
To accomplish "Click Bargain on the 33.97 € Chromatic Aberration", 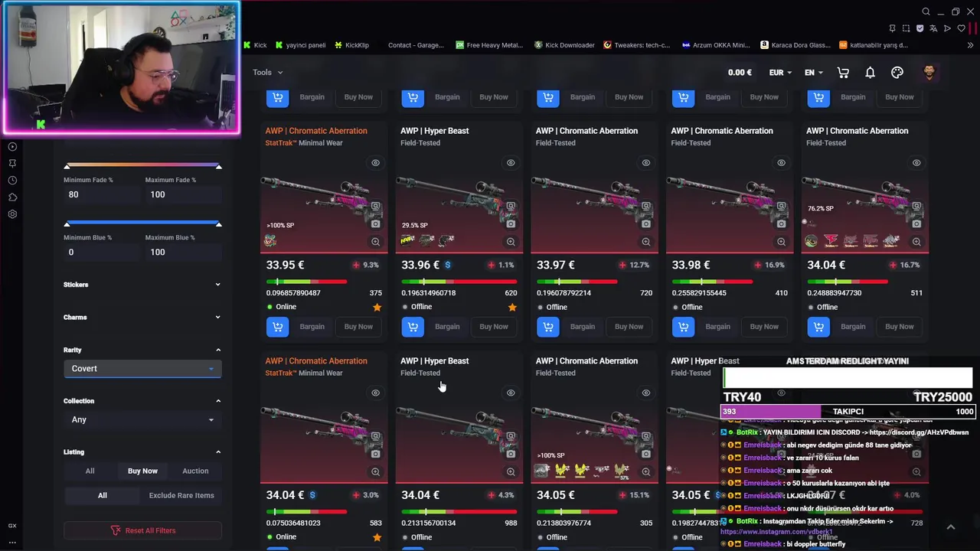I will (583, 327).
